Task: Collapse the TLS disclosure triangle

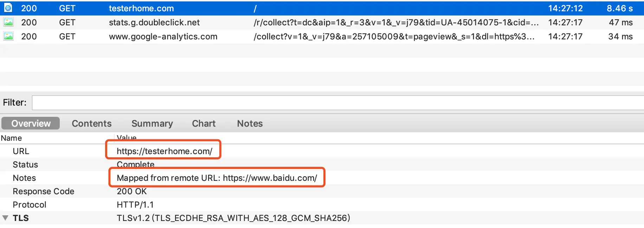Action: click(x=5, y=218)
